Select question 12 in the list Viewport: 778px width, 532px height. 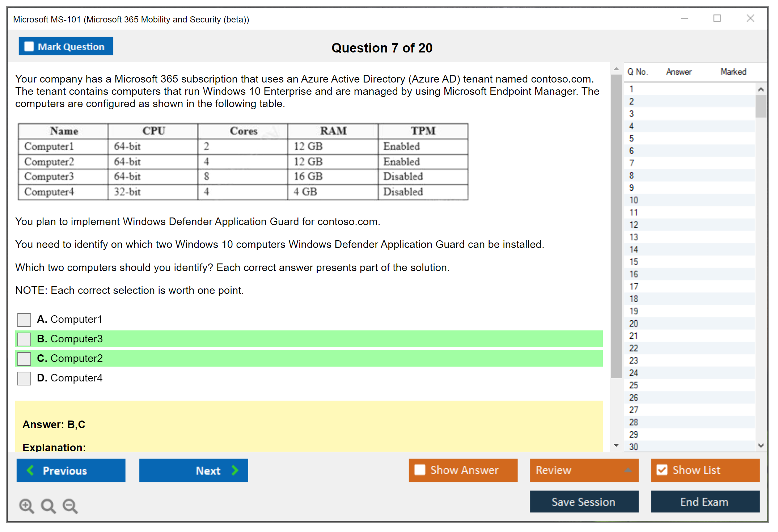634,225
